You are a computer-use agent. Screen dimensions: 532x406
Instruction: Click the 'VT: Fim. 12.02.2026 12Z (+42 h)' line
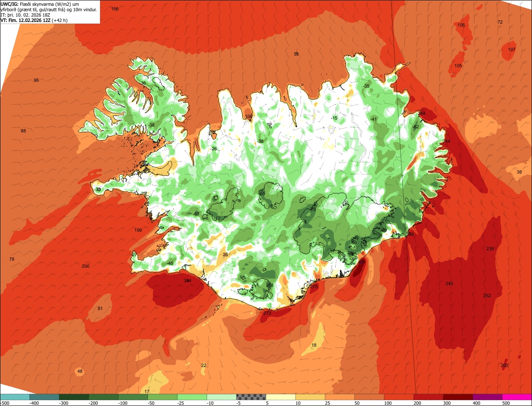point(34,20)
